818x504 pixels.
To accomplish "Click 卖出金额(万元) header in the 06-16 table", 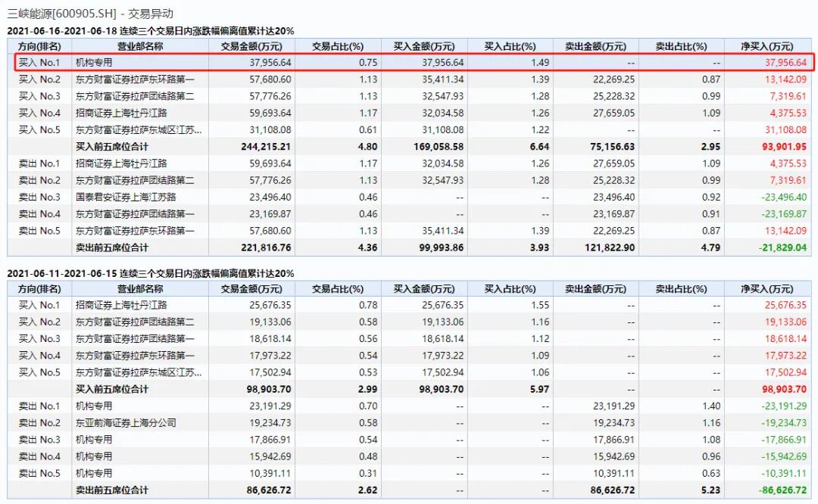I will [596, 46].
